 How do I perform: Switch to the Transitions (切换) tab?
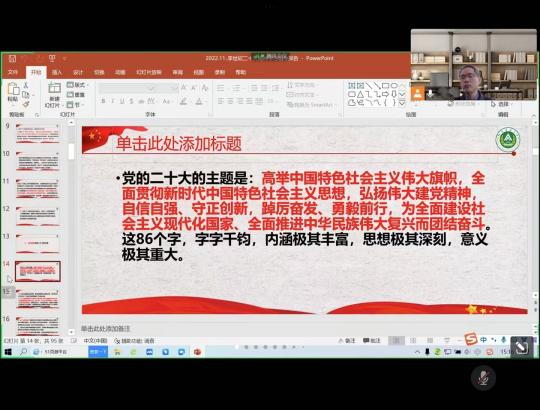click(x=99, y=72)
